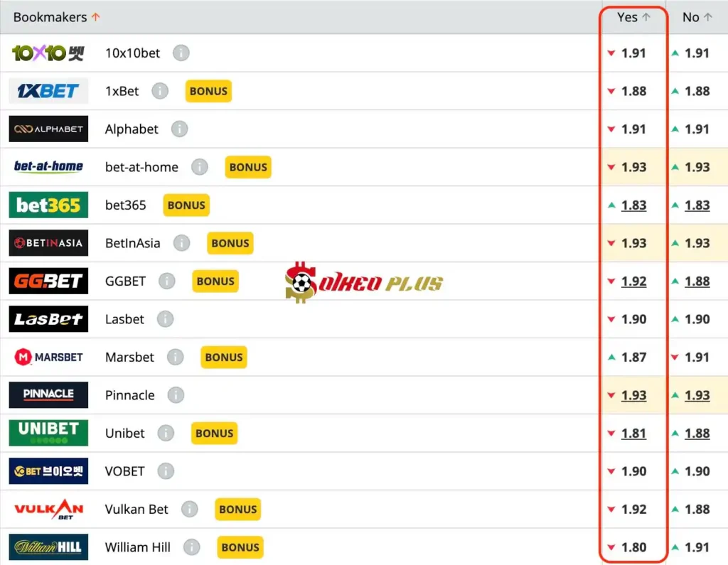Viewport: 728px width, 565px height.
Task: Open the info icon beside Pinnacle
Action: click(176, 395)
